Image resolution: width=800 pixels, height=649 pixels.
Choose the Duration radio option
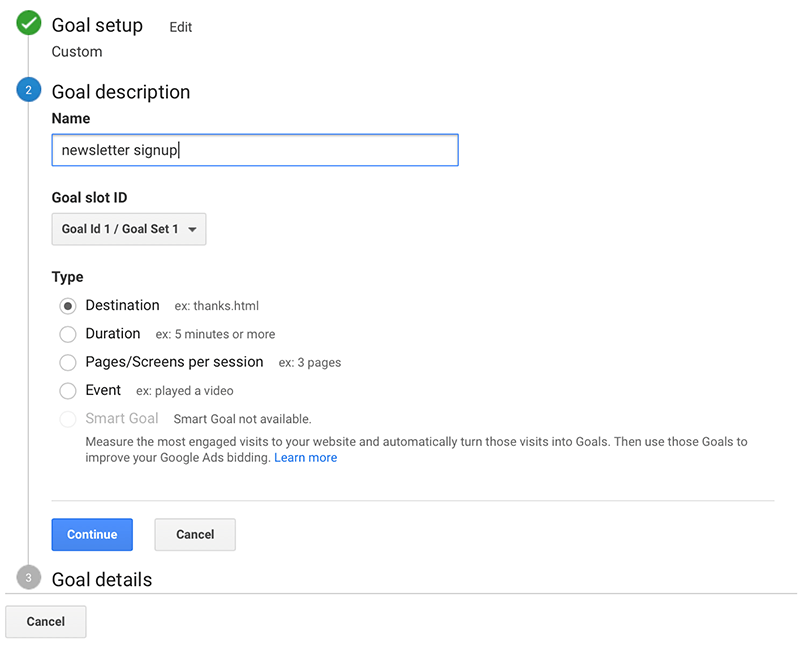click(68, 334)
